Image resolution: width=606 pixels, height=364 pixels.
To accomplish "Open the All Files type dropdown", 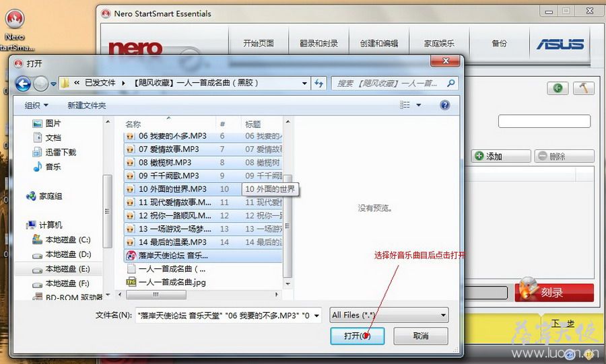I will 389,315.
